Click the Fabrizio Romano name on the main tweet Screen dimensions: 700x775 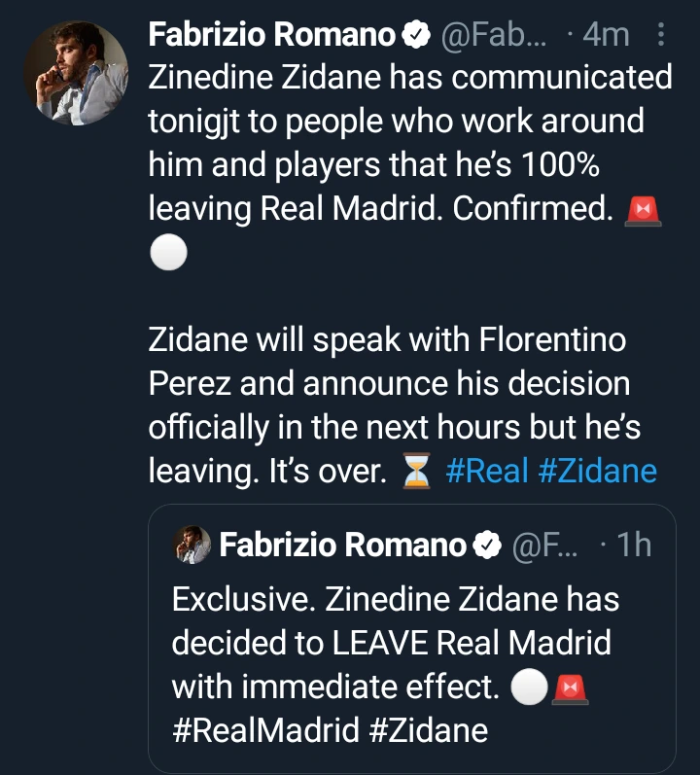273,36
